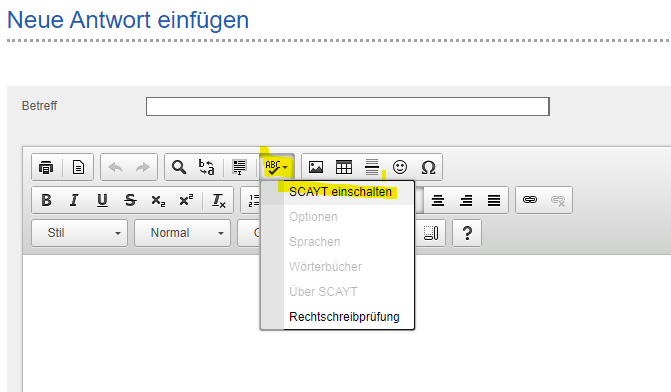The width and height of the screenshot is (671, 392).
Task: Insert a special character via Omega icon
Action: pos(428,167)
